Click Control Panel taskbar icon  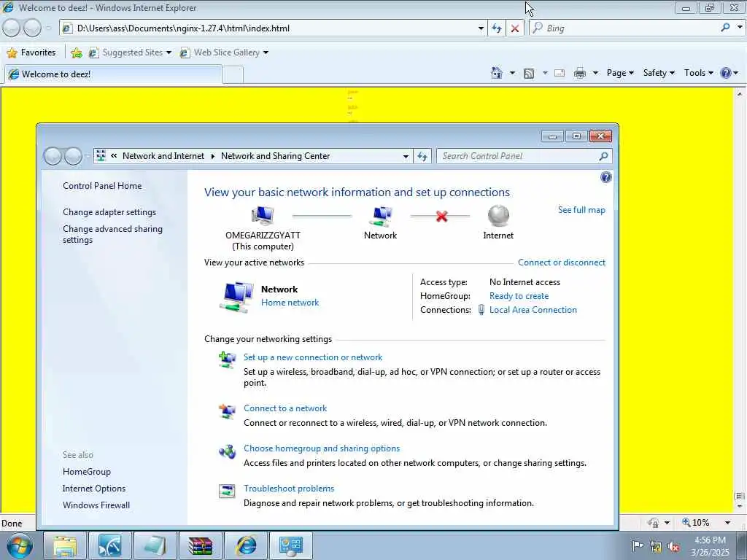pyautogui.click(x=291, y=545)
